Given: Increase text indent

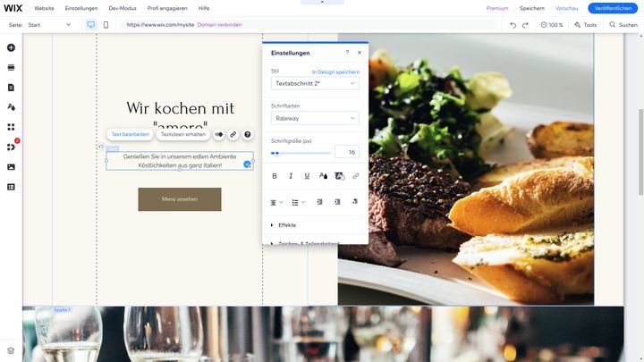Looking at the screenshot, I should tap(337, 202).
